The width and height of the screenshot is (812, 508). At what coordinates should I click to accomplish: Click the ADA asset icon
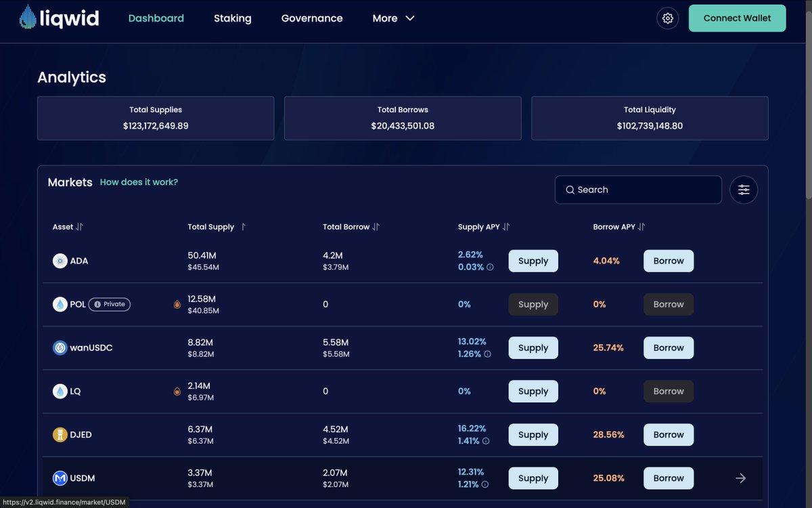[x=60, y=261]
